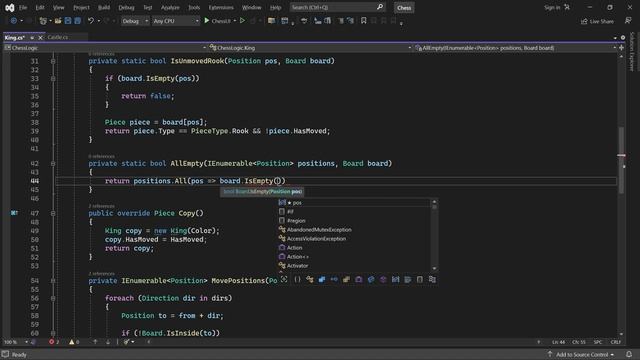This screenshot has height=360, width=640.
Task: Toggle IntelliSense expander target-typed filter
Action: click(284, 280)
